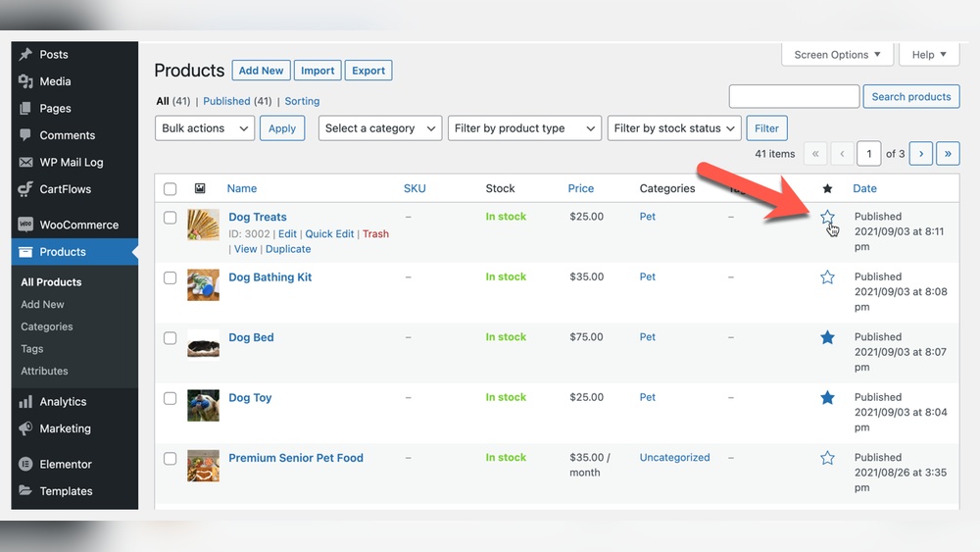
Task: Trash the Dog Treats product
Action: click(x=375, y=233)
